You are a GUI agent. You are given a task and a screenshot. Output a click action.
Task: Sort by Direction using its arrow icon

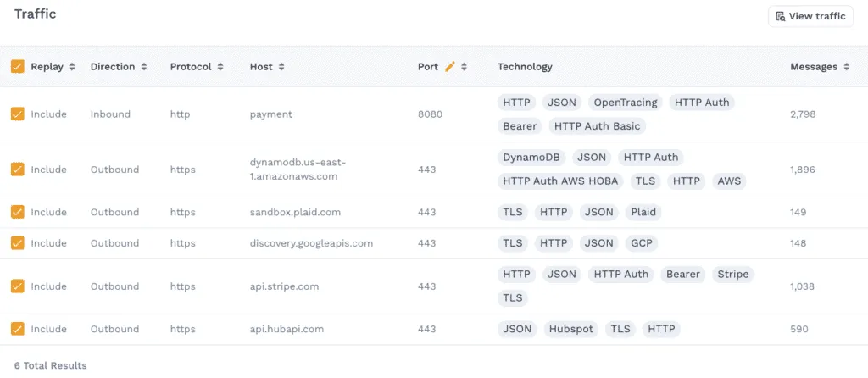click(144, 67)
